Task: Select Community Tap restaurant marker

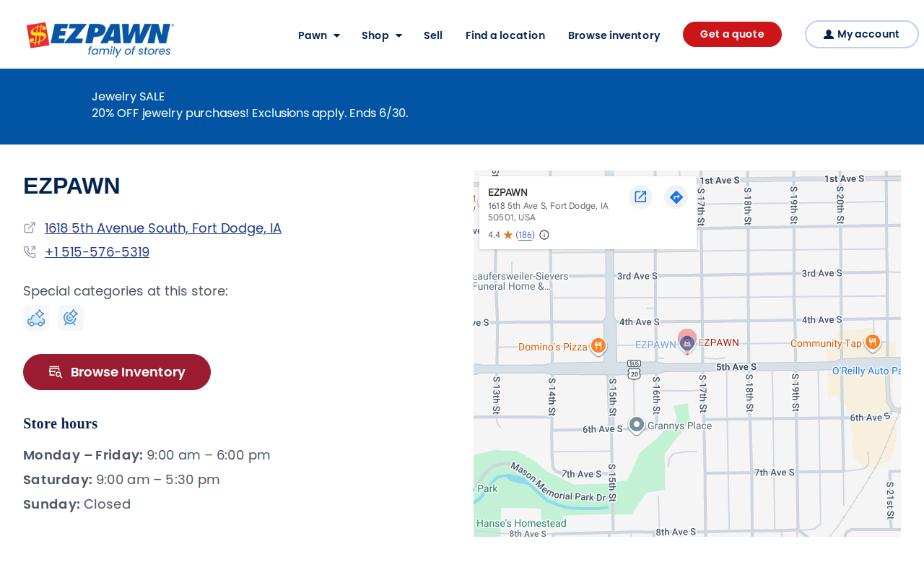Action: coord(872,342)
